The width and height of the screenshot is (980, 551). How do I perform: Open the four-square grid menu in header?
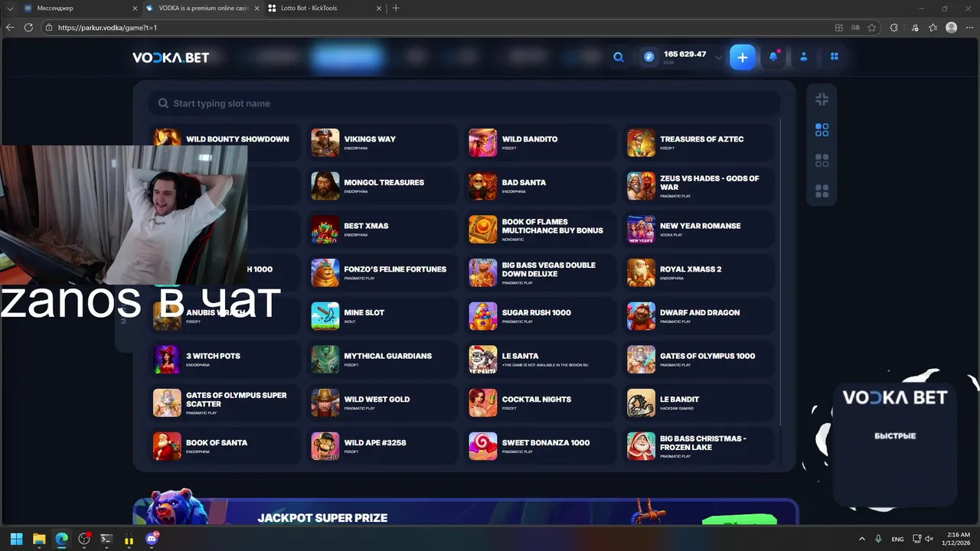pyautogui.click(x=835, y=57)
